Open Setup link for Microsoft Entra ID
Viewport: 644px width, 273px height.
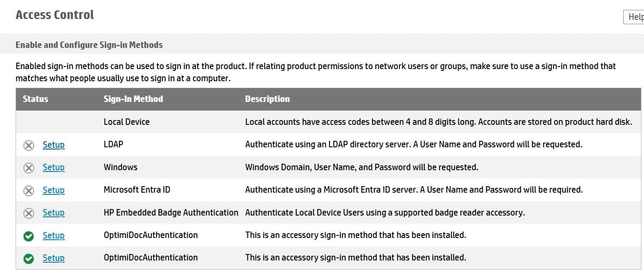point(54,190)
